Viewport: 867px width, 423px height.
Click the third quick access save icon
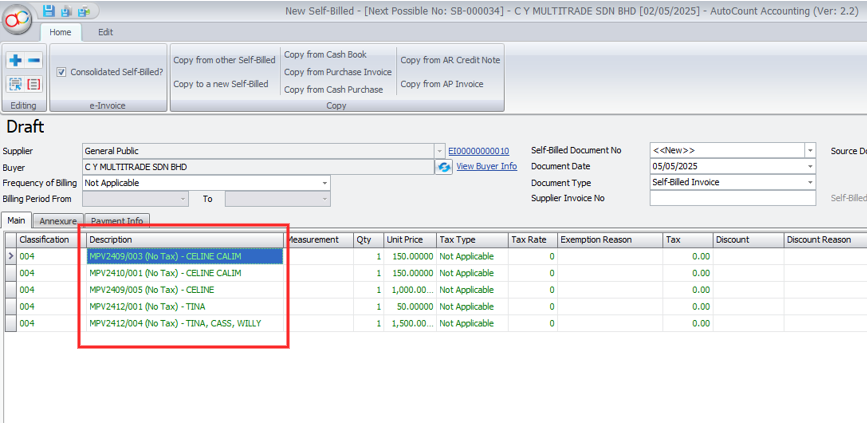click(x=83, y=11)
